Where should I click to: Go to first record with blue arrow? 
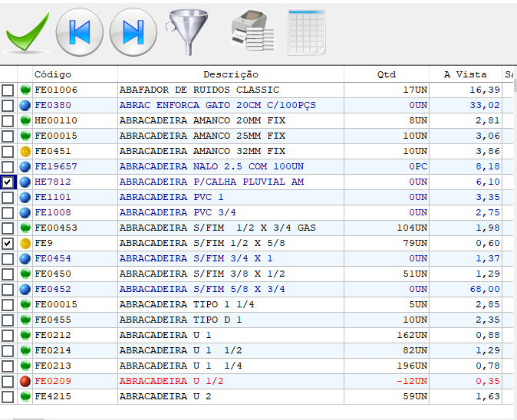tap(79, 32)
